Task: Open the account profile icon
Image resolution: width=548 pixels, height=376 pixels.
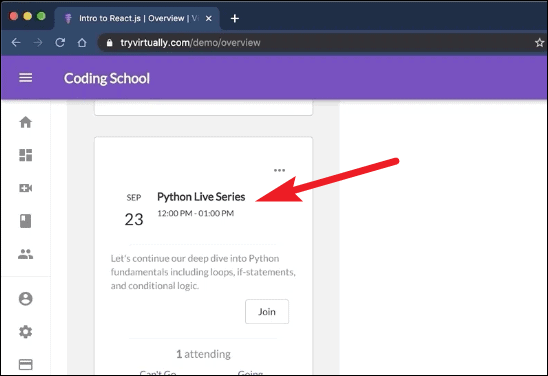Action: point(26,299)
